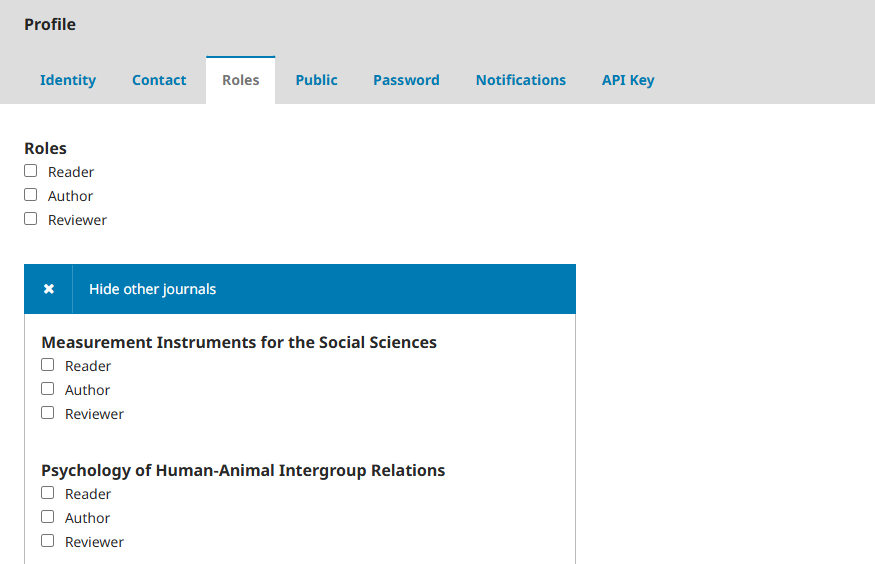Collapse the Hide other journals bar
This screenshot has width=875, height=564.
tap(152, 289)
